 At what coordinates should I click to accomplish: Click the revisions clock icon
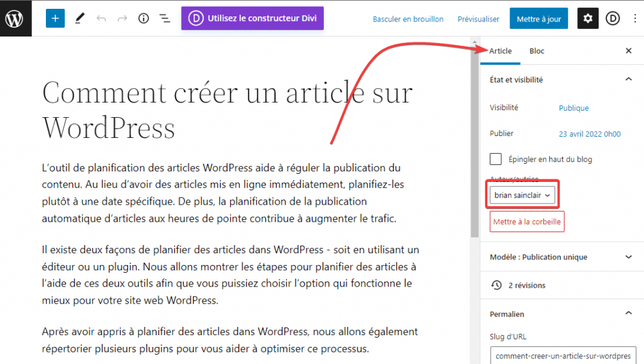[496, 285]
